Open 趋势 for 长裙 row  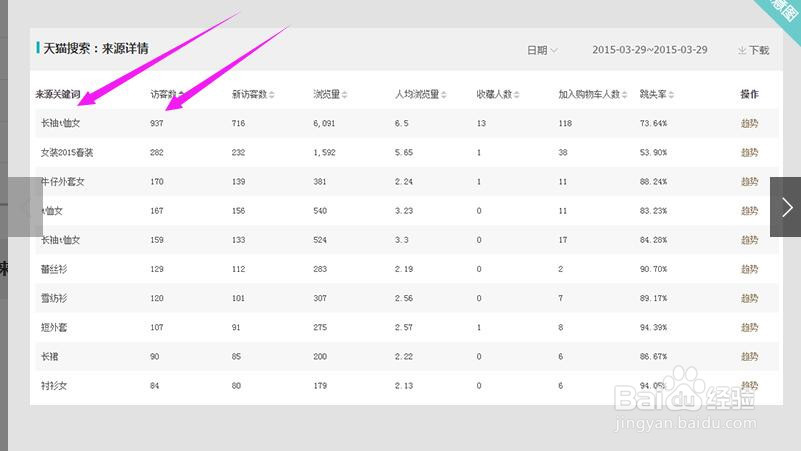click(749, 357)
